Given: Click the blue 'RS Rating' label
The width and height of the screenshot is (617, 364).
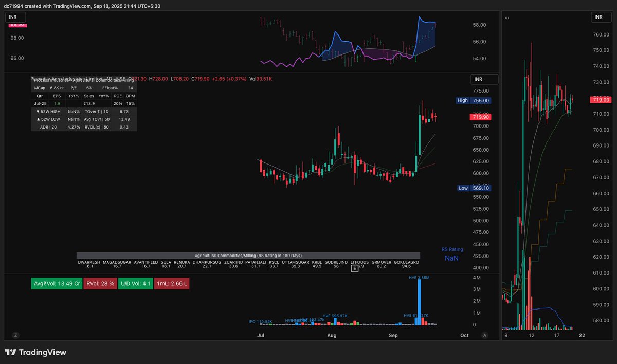Looking at the screenshot, I should pos(452,250).
